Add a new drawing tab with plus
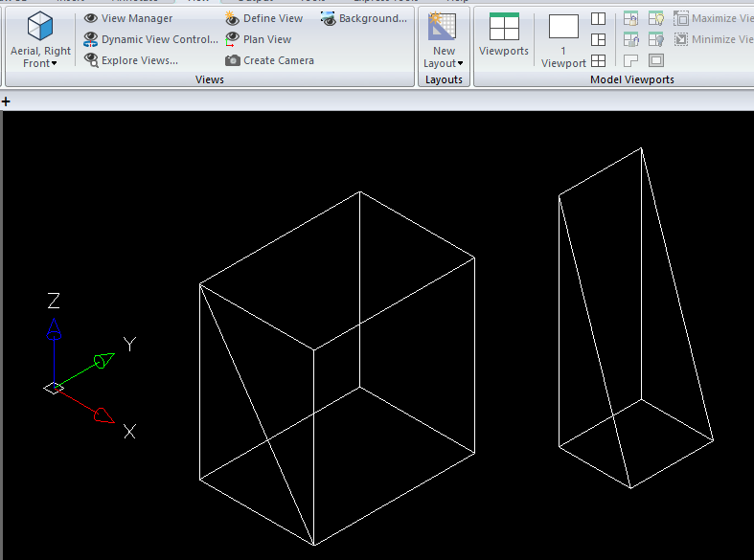This screenshot has height=560, width=754. pos(6,101)
